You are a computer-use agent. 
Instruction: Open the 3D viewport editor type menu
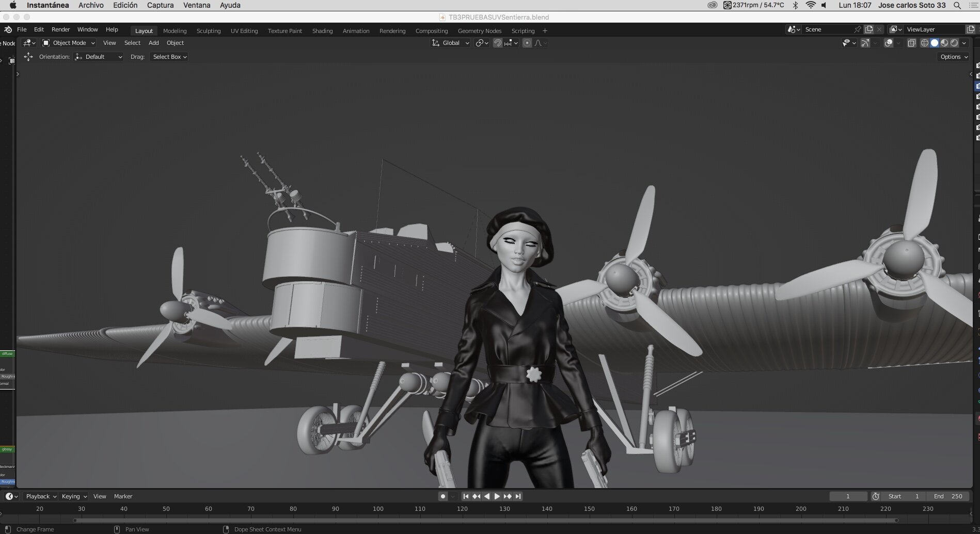[x=29, y=43]
